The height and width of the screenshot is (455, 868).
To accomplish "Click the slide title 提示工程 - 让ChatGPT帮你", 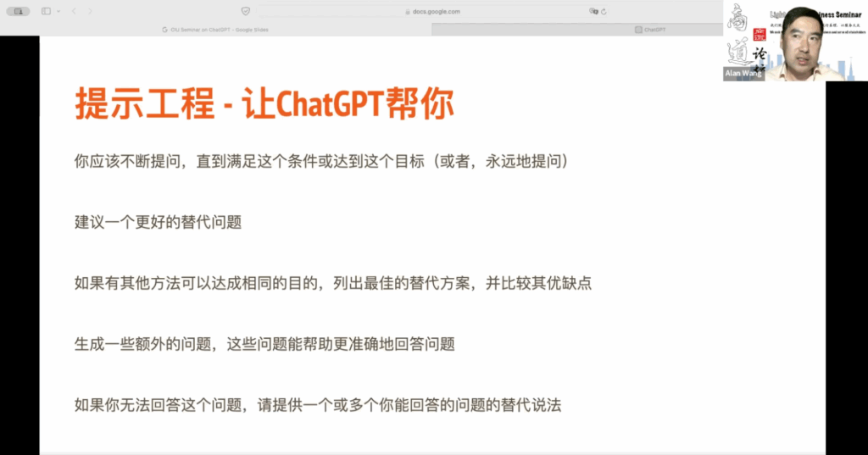I will (x=264, y=103).
